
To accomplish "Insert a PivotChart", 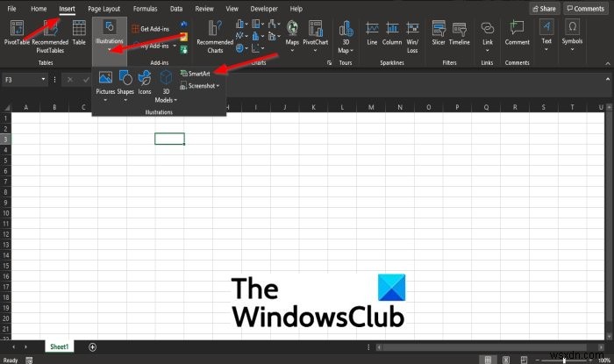I will pyautogui.click(x=315, y=36).
